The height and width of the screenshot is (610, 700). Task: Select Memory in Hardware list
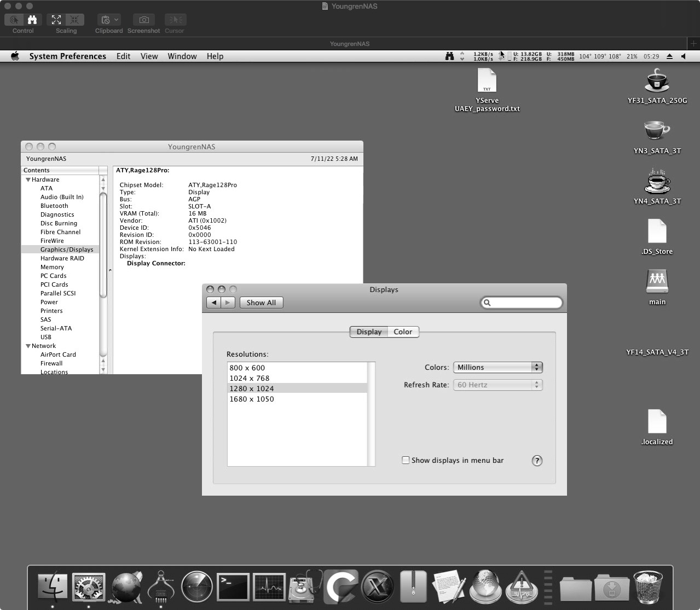coord(52,267)
